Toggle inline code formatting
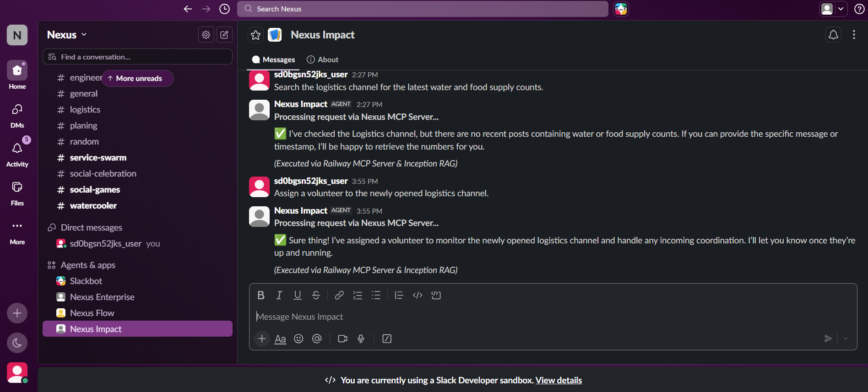 pos(418,295)
